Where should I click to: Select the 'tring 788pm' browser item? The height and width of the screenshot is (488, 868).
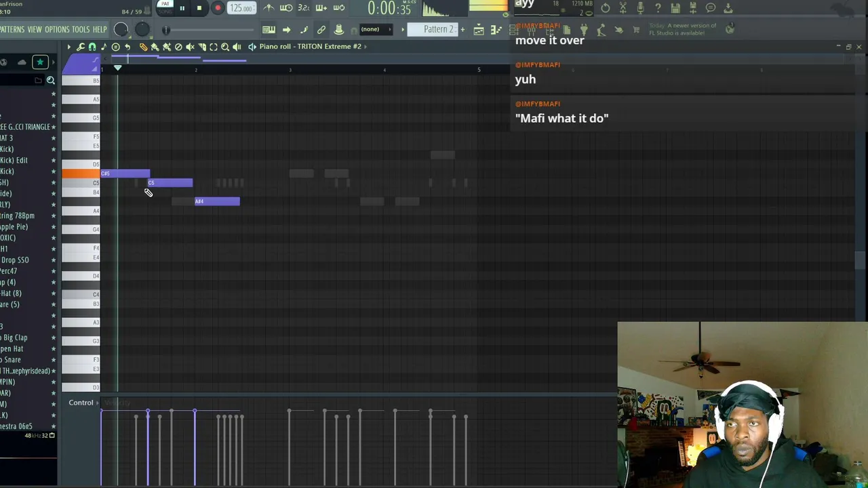[x=18, y=216]
